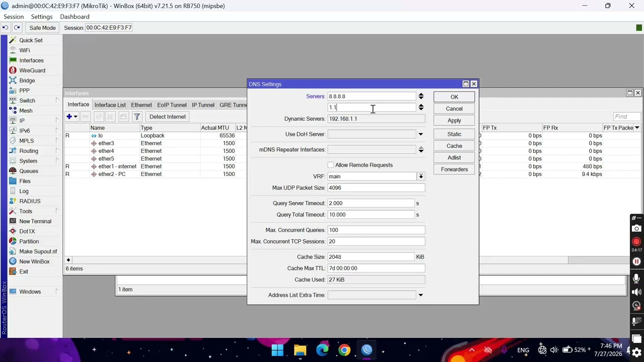Image resolution: width=644 pixels, height=362 pixels.
Task: Open Queues in the sidebar
Action: point(29,171)
